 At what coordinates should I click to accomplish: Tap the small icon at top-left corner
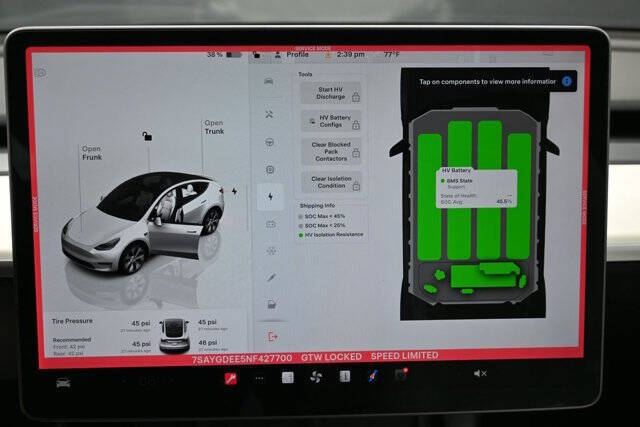[40, 73]
